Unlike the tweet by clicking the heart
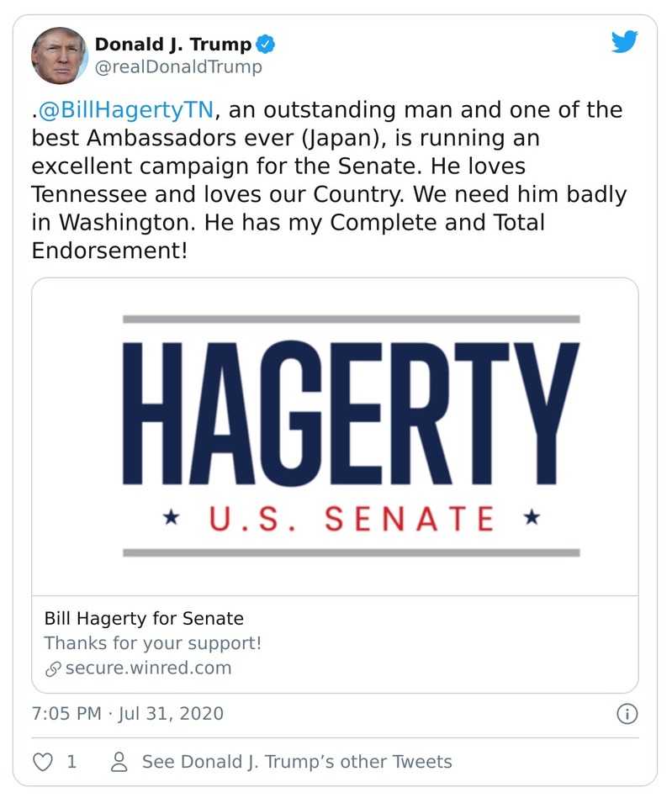Viewport: 672px width, 803px height. click(x=41, y=761)
